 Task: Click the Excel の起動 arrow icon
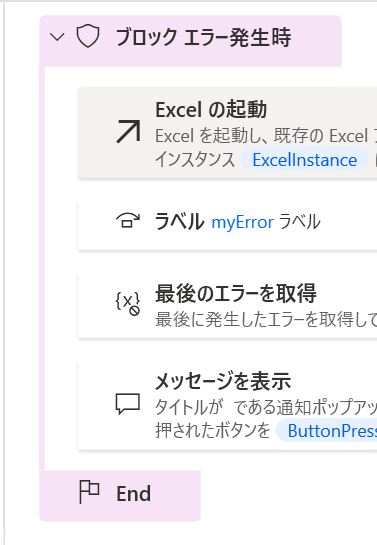tap(128, 131)
